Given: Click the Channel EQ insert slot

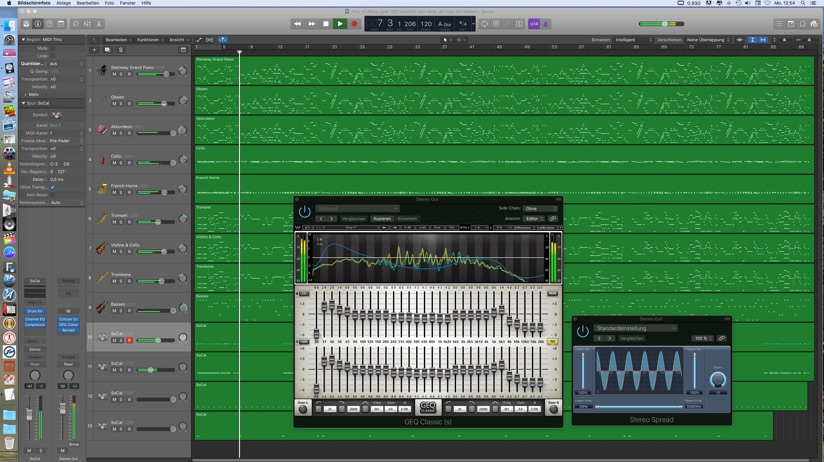Looking at the screenshot, I should pyautogui.click(x=35, y=319).
